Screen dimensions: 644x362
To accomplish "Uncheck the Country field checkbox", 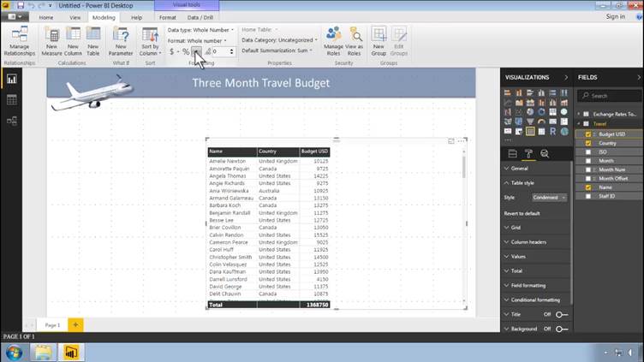I will tap(587, 143).
